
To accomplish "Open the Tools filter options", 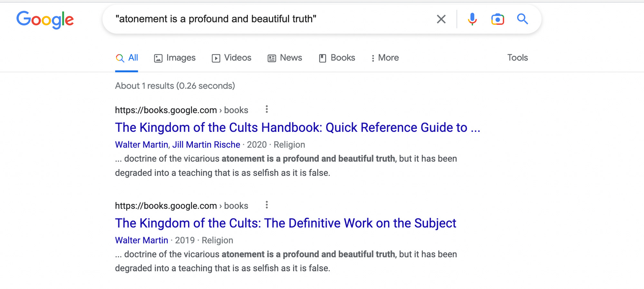I will [x=517, y=58].
